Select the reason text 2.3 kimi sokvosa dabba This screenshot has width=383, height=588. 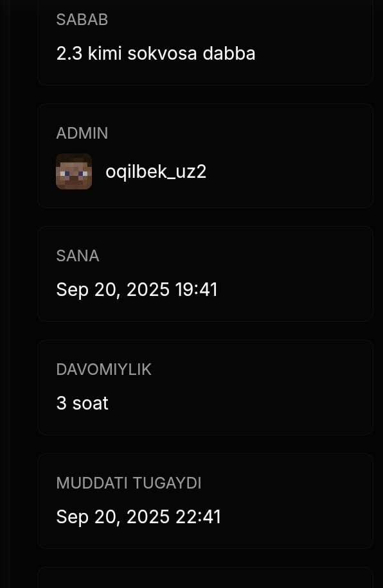click(x=156, y=53)
